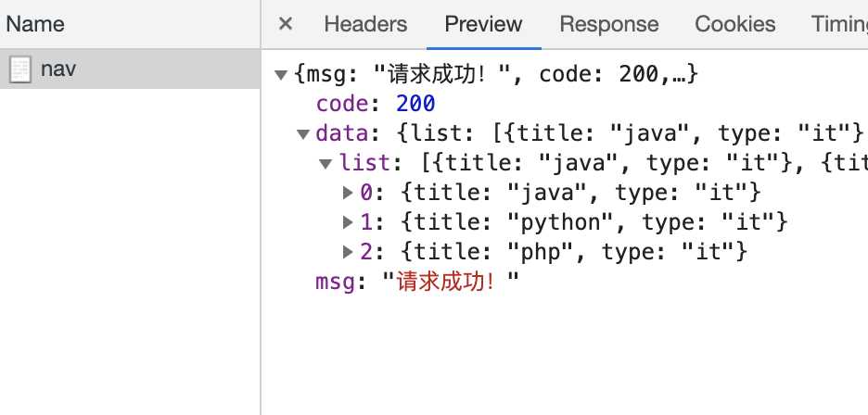Select the Preview tab

pos(483,24)
